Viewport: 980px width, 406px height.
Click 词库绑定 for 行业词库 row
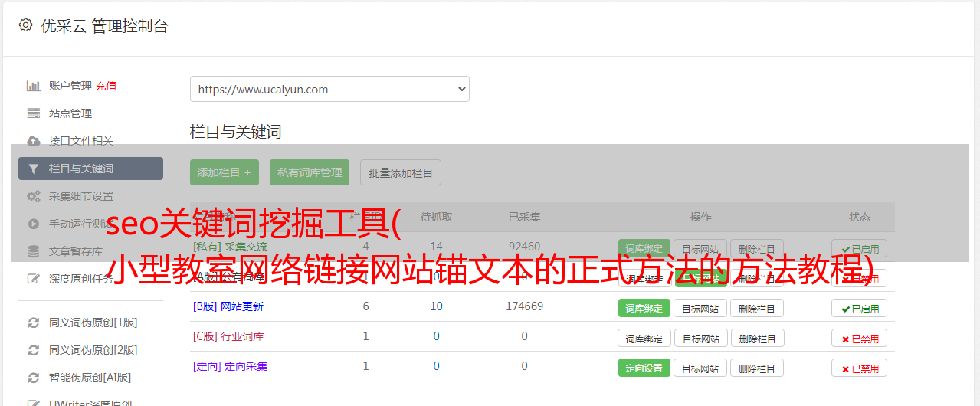[644, 338]
